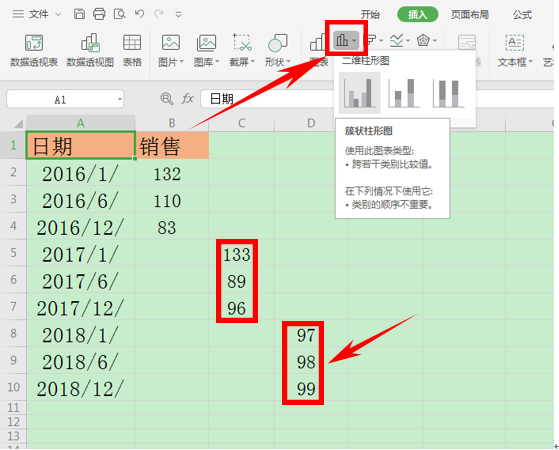Select the clustered column chart thumbnail
This screenshot has width=559, height=450.
point(360,93)
